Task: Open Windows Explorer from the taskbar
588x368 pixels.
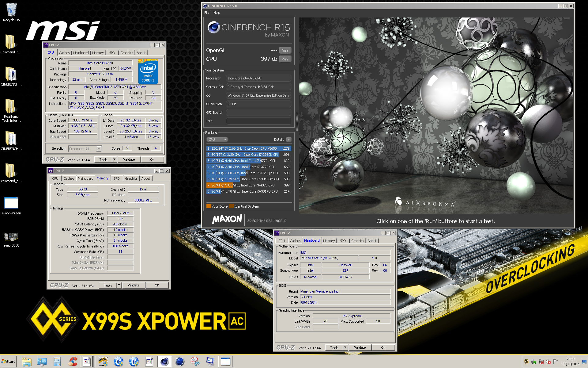Action: pyautogui.click(x=27, y=362)
